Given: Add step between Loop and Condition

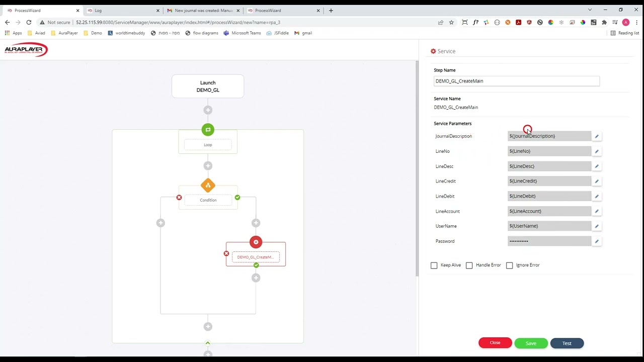Looking at the screenshot, I should tap(208, 166).
